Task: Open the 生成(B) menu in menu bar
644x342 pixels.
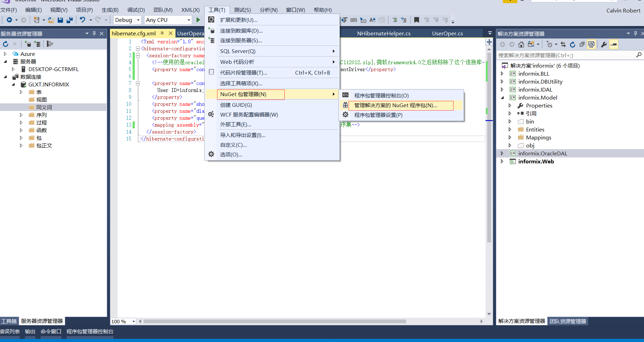Action: click(x=110, y=10)
